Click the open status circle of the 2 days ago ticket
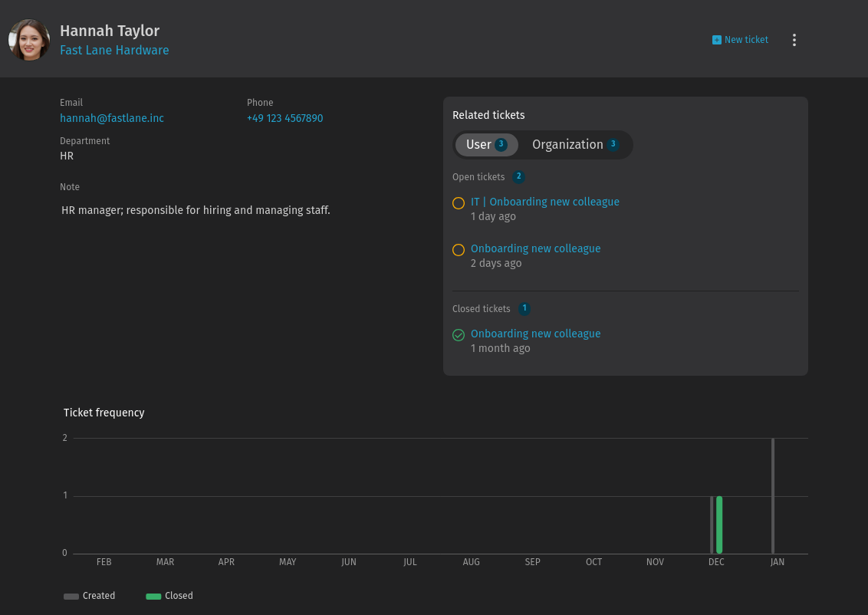Viewport: 868px width, 615px height. (459, 250)
